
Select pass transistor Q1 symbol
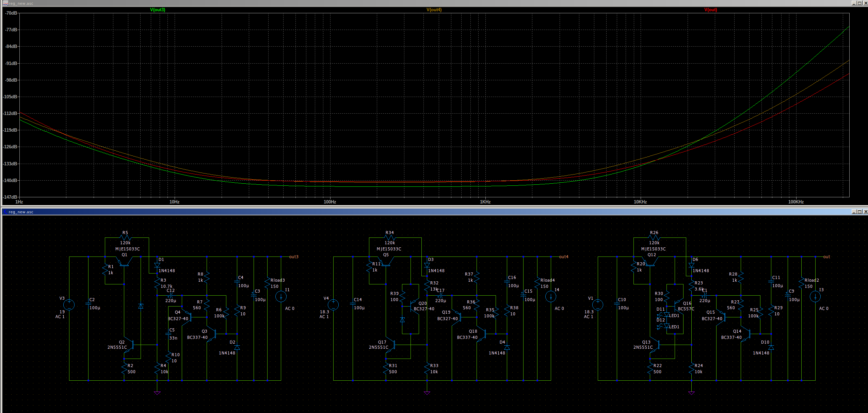(124, 261)
